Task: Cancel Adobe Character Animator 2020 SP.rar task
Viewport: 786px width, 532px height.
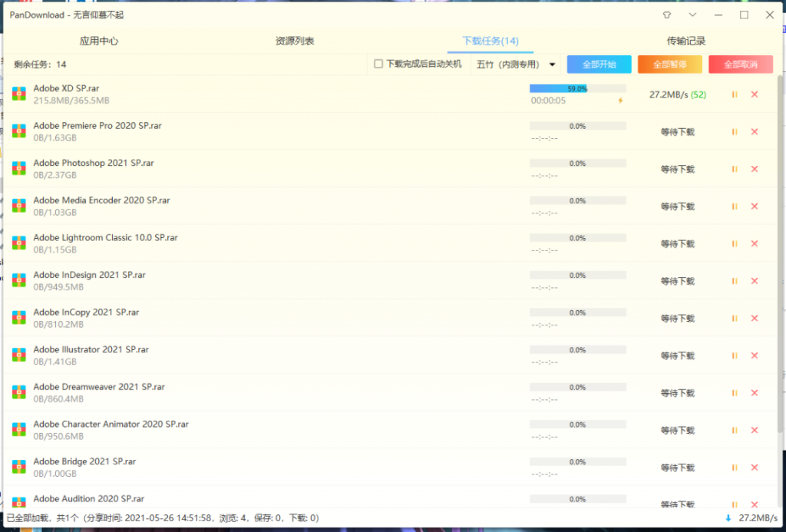Action: pyautogui.click(x=754, y=430)
